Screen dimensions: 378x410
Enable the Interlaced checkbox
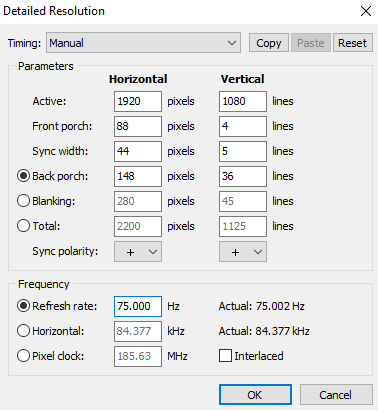(x=225, y=356)
